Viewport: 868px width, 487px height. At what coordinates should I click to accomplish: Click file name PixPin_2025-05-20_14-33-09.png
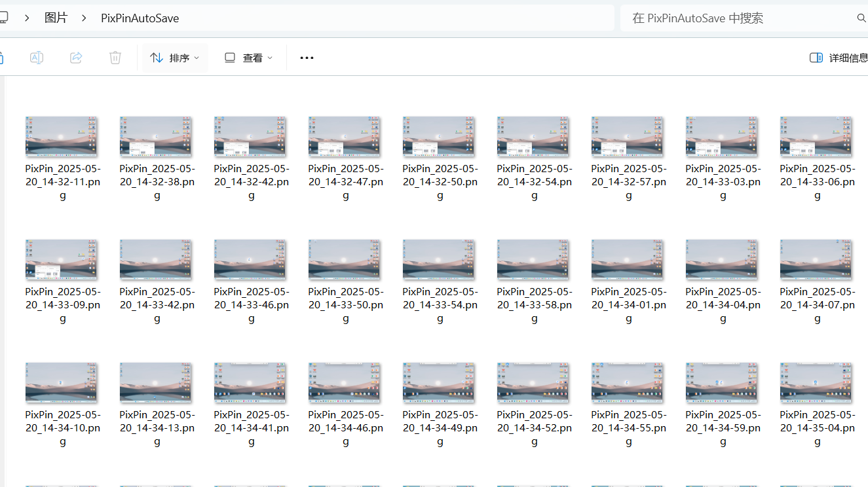pyautogui.click(x=63, y=305)
